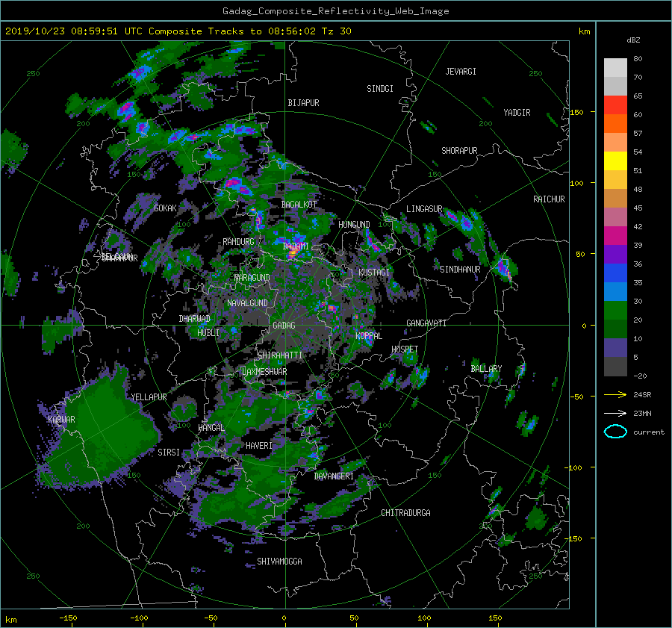This screenshot has width=672, height=628.
Task: Select the BALLARY label on the map
Action: tap(486, 369)
